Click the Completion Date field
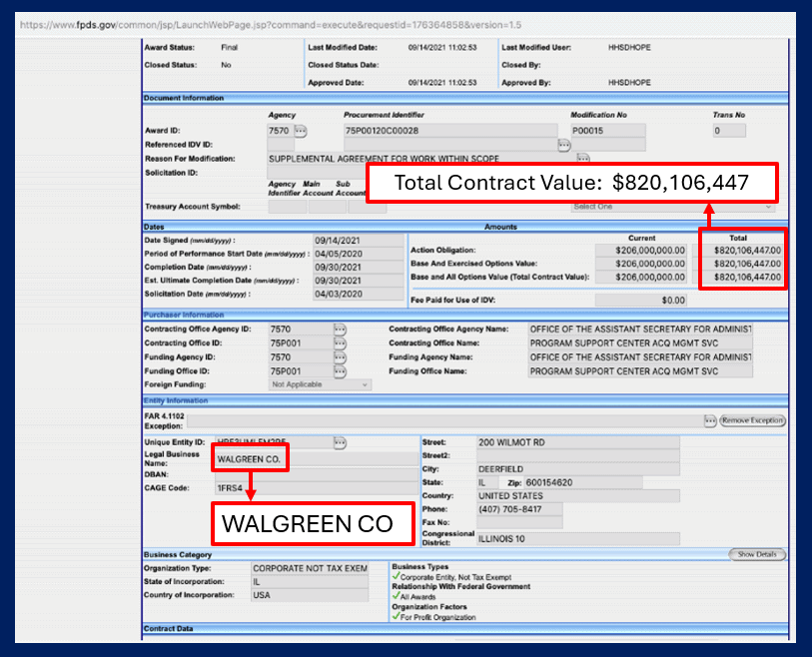 [x=359, y=268]
